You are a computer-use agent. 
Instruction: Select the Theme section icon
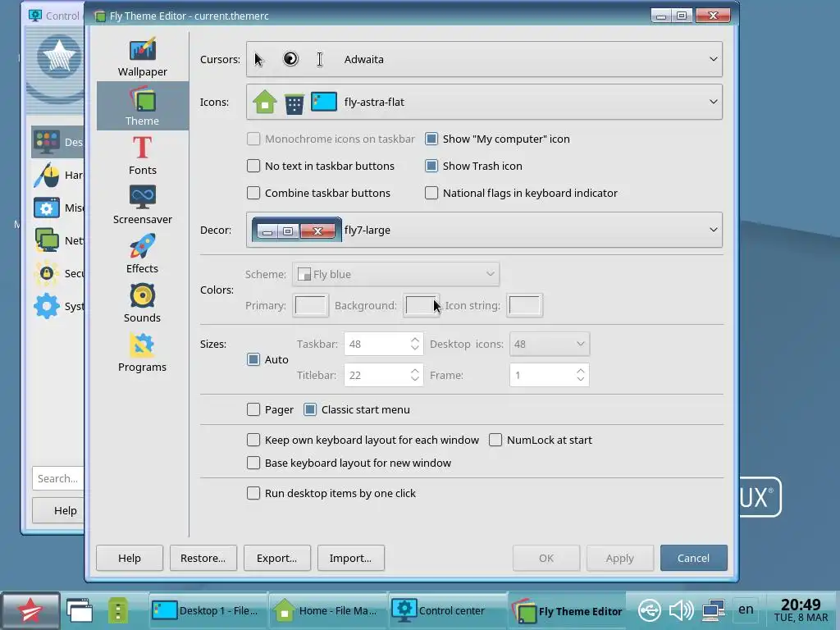[x=143, y=99]
